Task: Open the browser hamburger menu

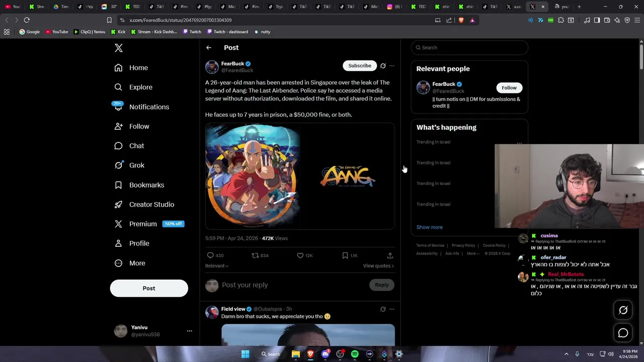Action: point(636,20)
